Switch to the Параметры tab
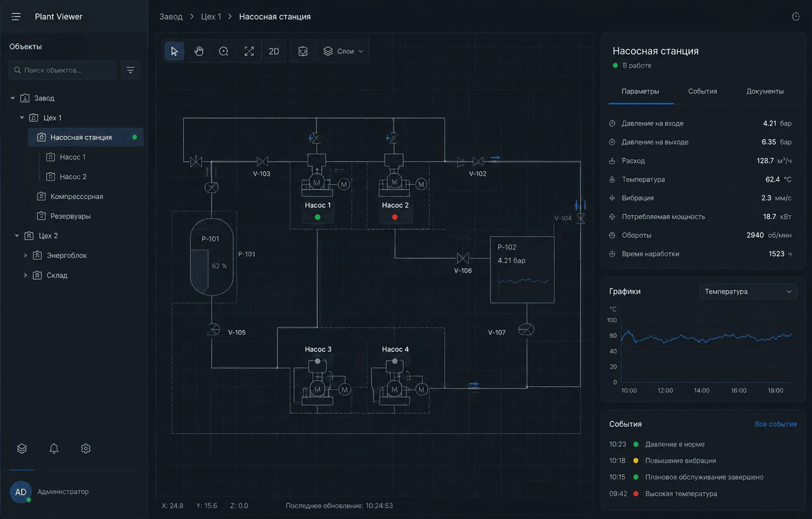Image resolution: width=812 pixels, height=519 pixels. pyautogui.click(x=640, y=92)
